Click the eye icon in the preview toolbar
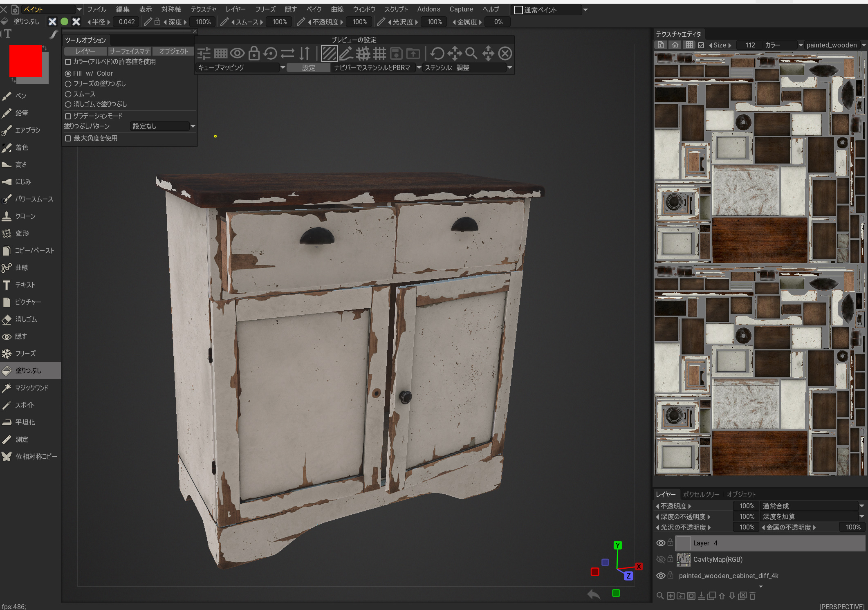 point(237,54)
